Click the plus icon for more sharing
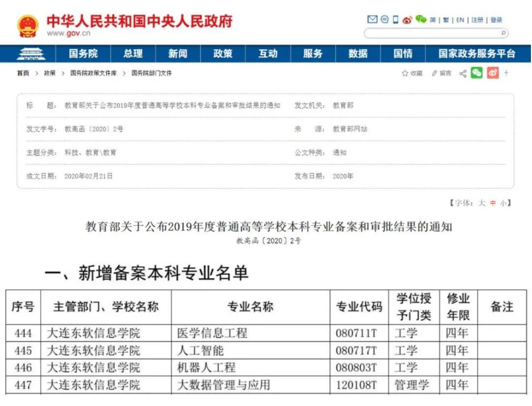The height and width of the screenshot is (406, 532). (506, 72)
